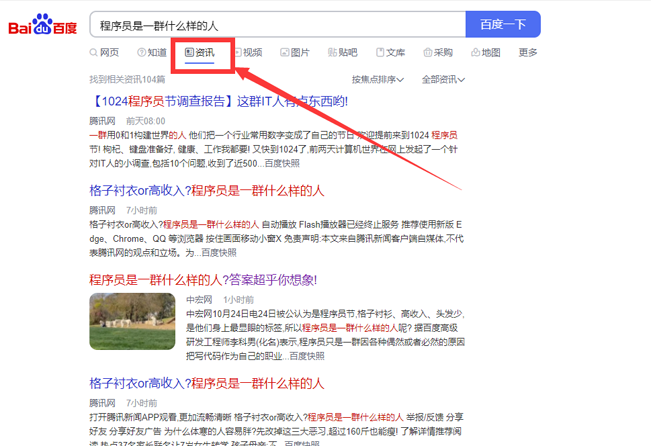
Task: Click the 前天08:00 timestamp
Action: click(x=146, y=121)
